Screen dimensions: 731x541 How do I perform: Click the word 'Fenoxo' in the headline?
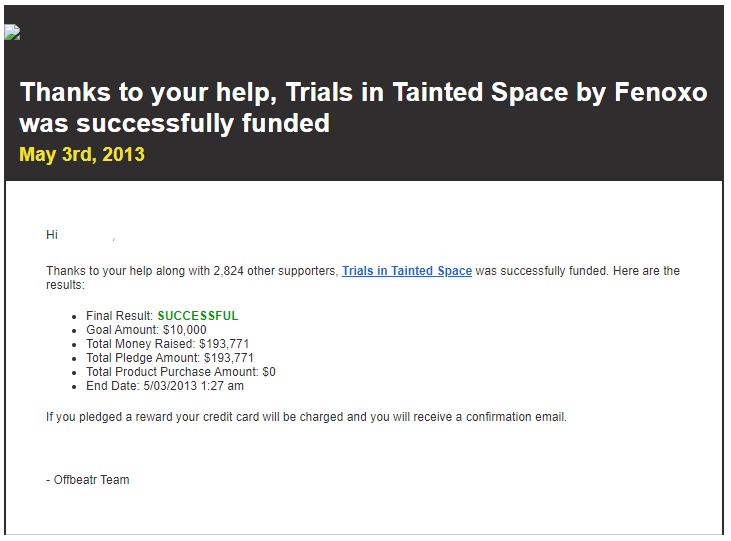pyautogui.click(x=661, y=92)
